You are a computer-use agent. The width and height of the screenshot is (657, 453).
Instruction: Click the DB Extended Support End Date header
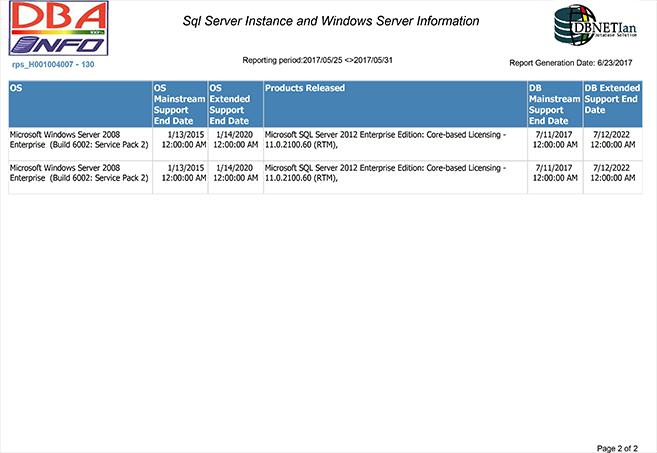tap(613, 104)
